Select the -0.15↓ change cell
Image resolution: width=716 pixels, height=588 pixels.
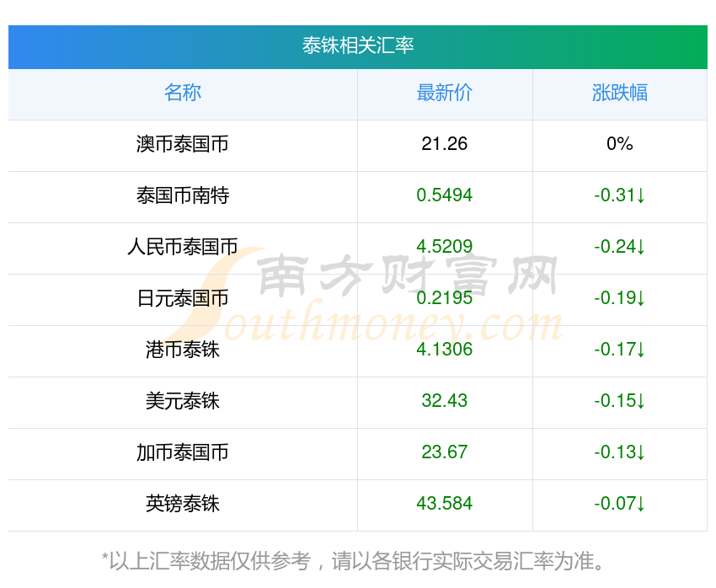[x=620, y=401]
